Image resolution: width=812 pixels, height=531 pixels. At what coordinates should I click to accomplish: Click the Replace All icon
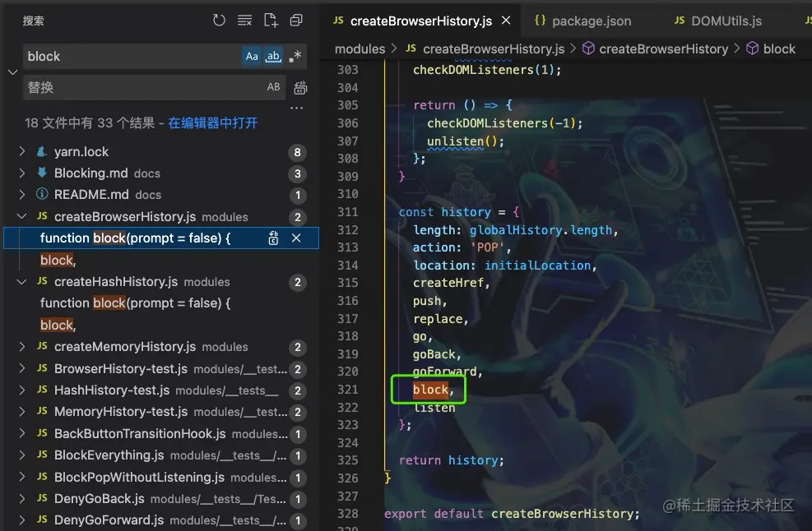[x=300, y=88]
